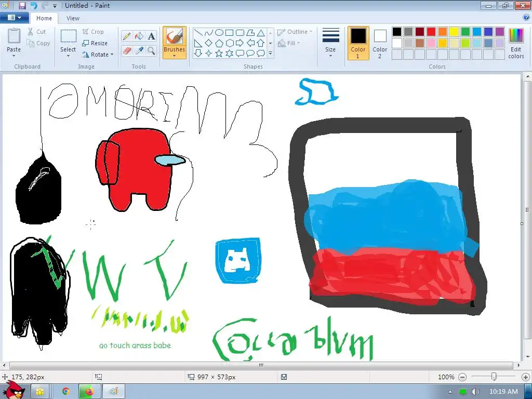This screenshot has height=399, width=532.
Task: Pick the purple color swatch
Action: (500, 32)
